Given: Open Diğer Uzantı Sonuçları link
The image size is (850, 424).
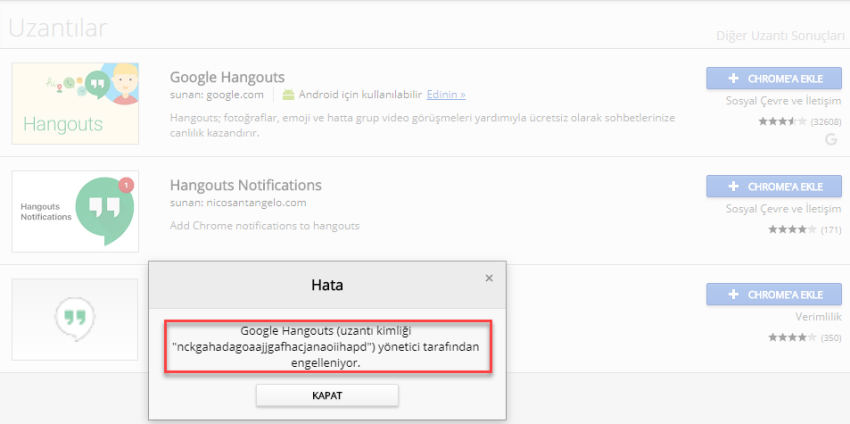Looking at the screenshot, I should click(x=781, y=36).
